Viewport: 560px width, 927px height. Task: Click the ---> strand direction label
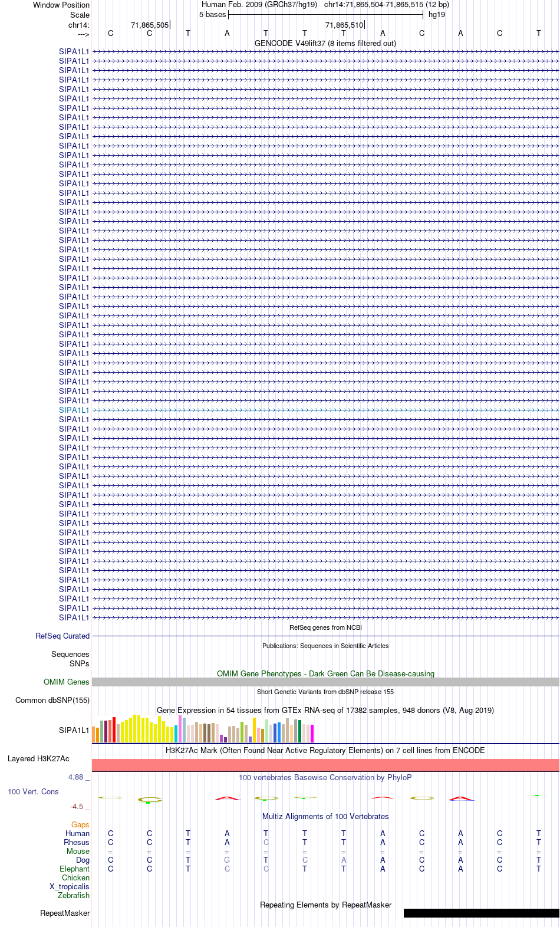83,34
